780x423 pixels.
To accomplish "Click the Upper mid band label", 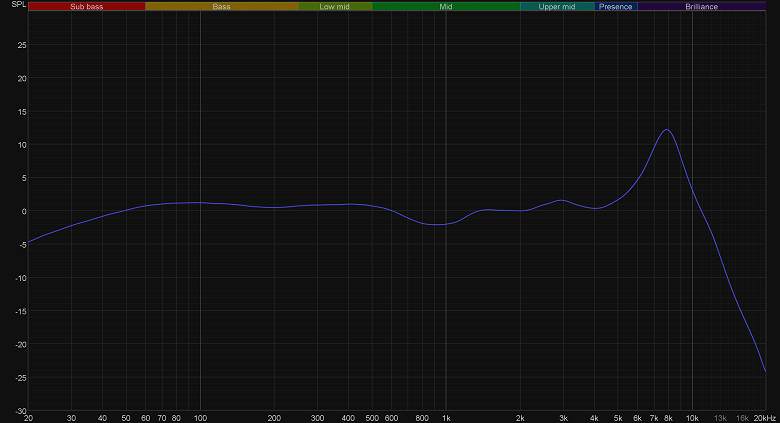I will (x=557, y=6).
